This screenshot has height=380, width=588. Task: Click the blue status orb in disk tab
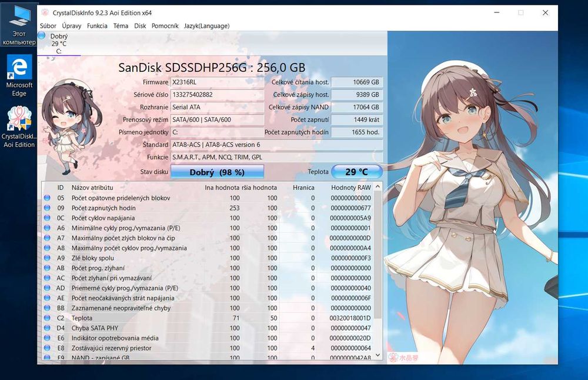(42, 36)
